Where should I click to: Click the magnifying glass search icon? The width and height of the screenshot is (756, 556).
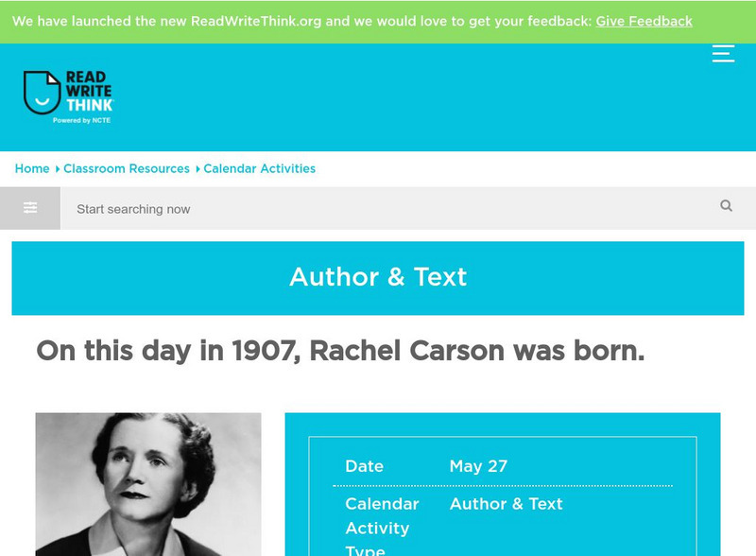(726, 206)
